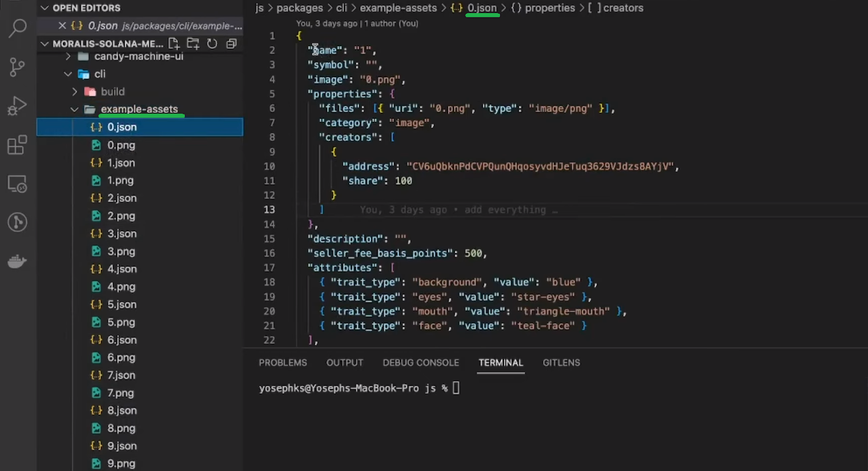868x471 pixels.
Task: Click New File icon in explorer header
Action: [x=174, y=43]
